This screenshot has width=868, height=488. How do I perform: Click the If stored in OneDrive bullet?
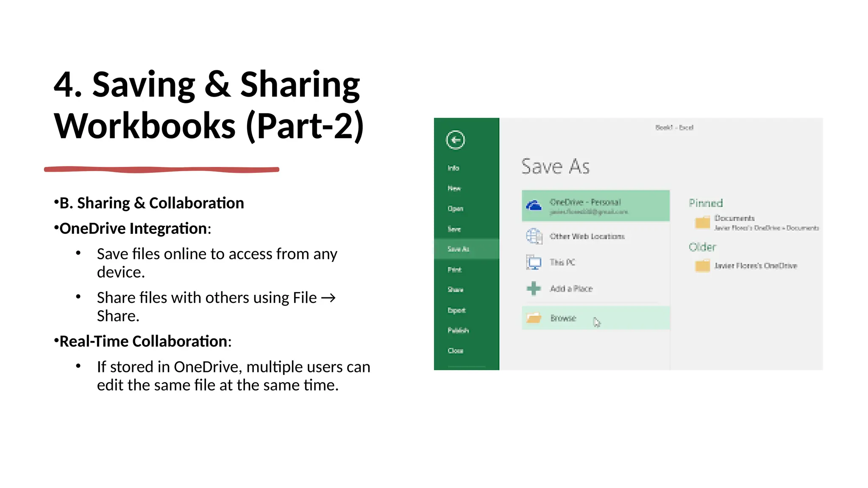click(x=234, y=376)
